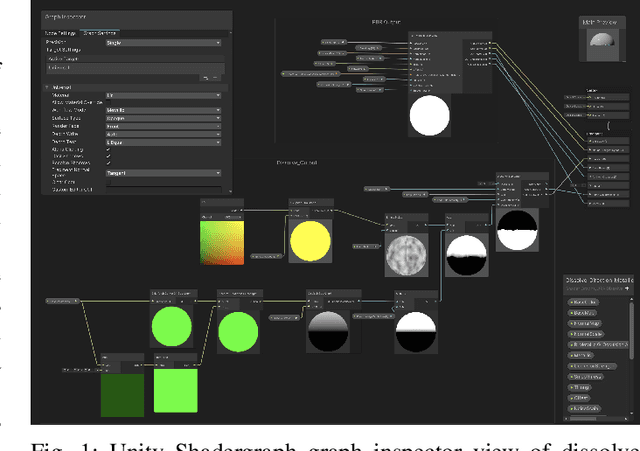Click the large white circle PBR preview
640x451 pixels.
point(430,116)
